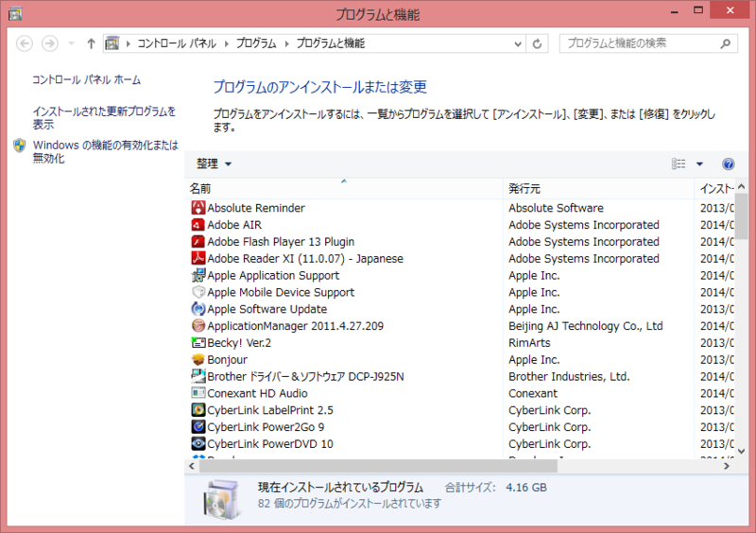The width and height of the screenshot is (756, 533).
Task: Click the forward navigation arrow
Action: 50,43
